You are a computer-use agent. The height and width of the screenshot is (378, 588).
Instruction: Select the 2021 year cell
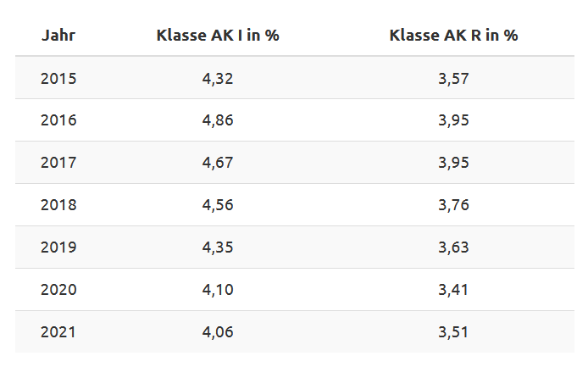tap(58, 332)
